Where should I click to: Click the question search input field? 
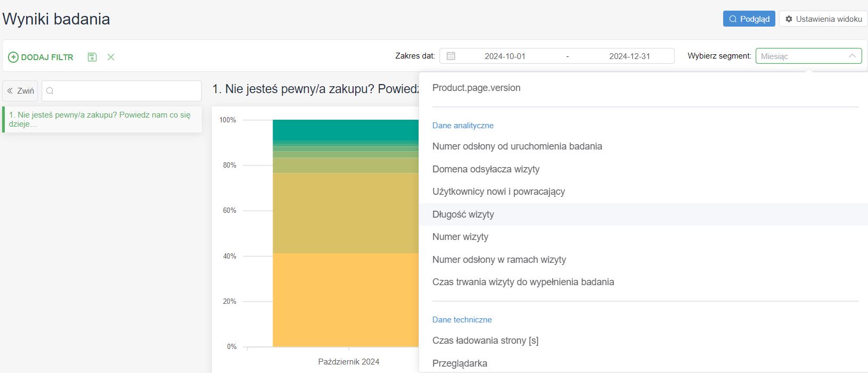121,91
